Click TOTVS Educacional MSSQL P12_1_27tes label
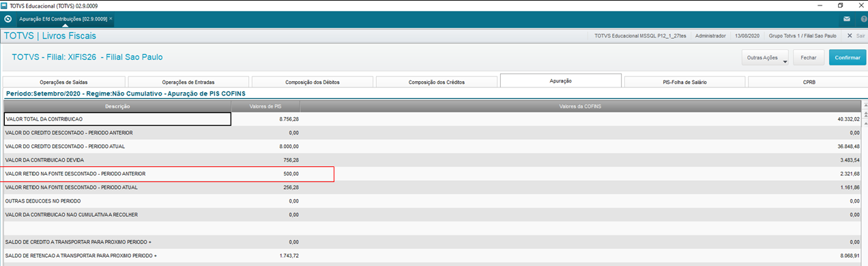The width and height of the screenshot is (868, 266). [640, 35]
